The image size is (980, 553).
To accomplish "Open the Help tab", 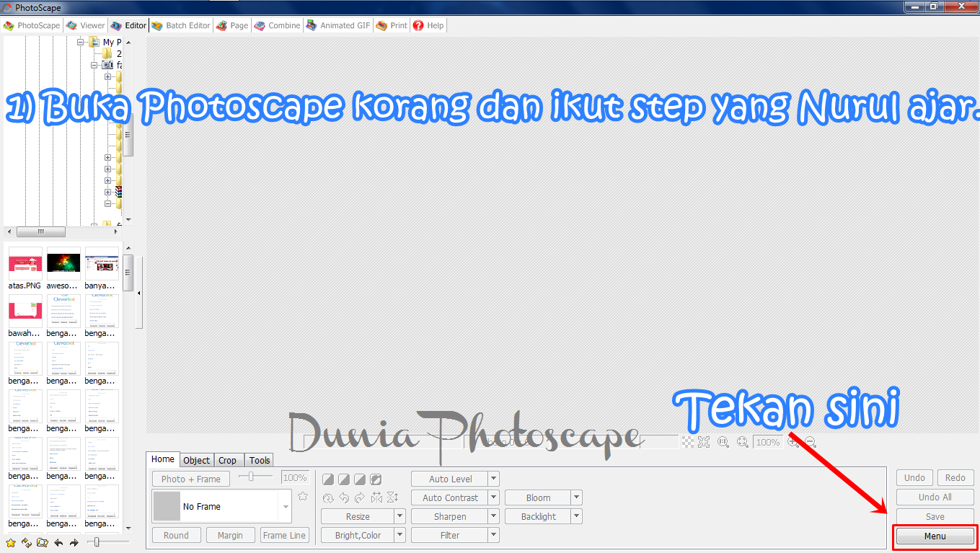I will pos(428,25).
